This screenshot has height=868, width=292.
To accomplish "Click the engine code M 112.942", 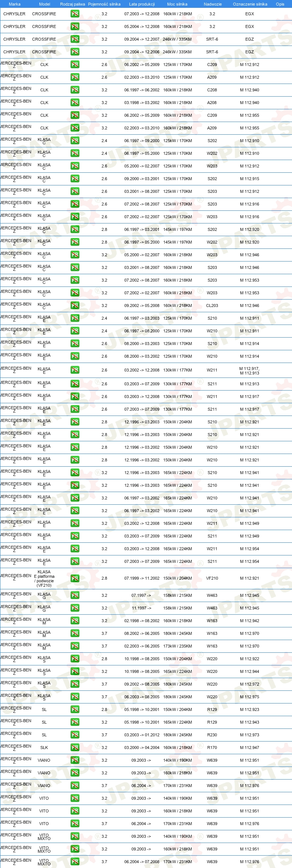I will tap(249, 621).
